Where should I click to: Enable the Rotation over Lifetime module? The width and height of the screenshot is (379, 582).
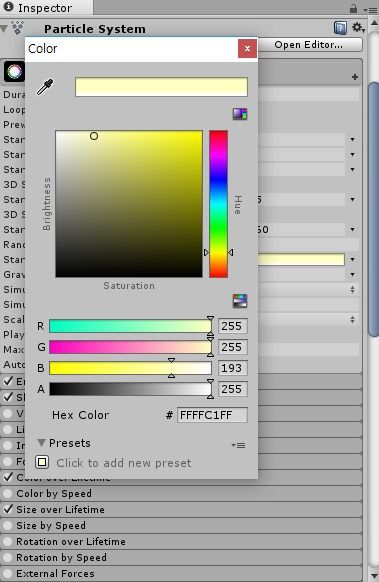[7, 541]
